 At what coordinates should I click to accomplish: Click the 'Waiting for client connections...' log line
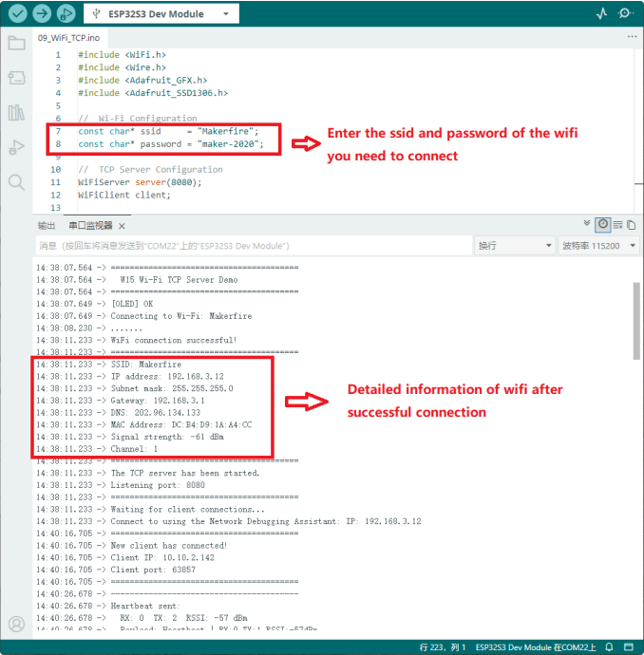[150, 509]
